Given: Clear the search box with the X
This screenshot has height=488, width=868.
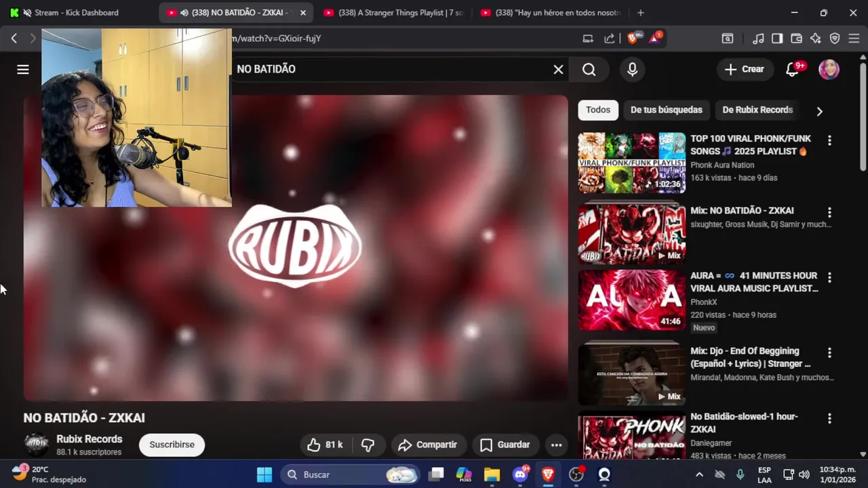Looking at the screenshot, I should click(558, 69).
